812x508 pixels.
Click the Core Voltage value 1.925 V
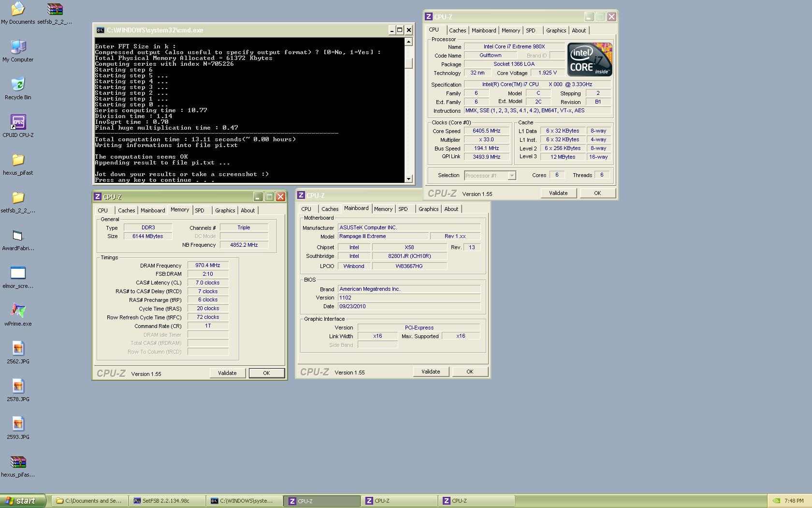(548, 73)
